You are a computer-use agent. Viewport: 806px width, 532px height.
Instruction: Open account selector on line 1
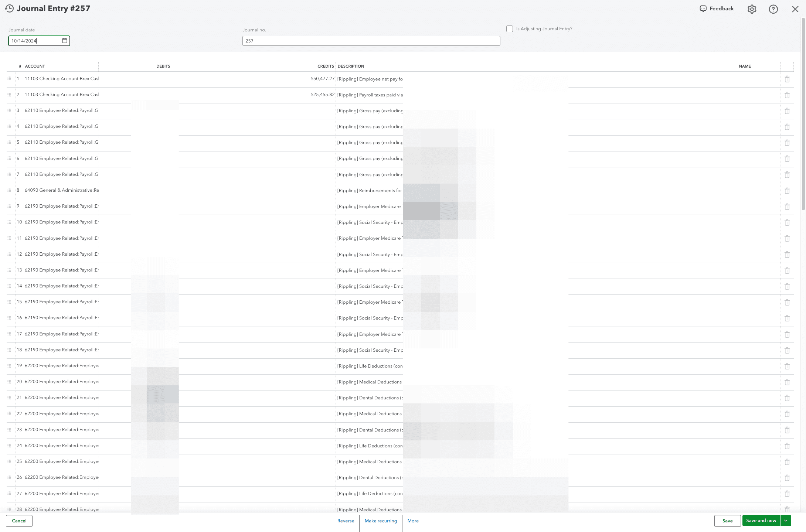(x=61, y=79)
